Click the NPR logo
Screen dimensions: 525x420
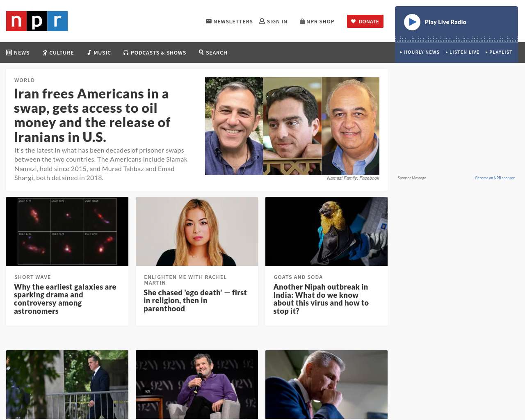[37, 21]
